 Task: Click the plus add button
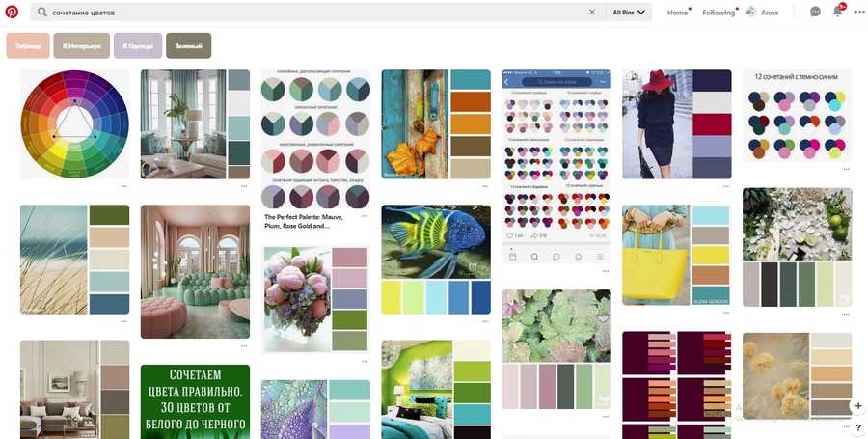(x=858, y=406)
